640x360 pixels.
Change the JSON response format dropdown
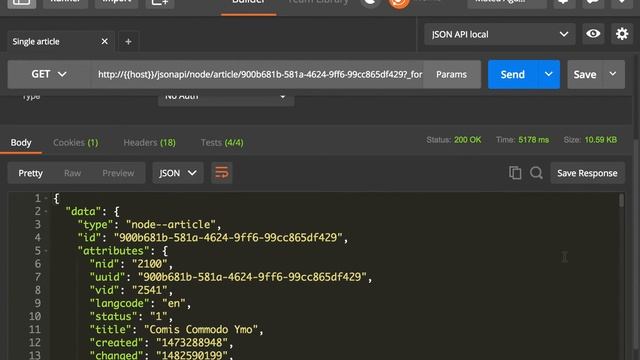point(178,173)
